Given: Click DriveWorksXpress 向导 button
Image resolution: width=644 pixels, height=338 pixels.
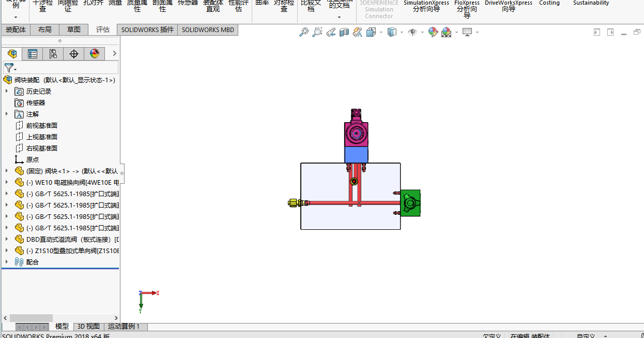Looking at the screenshot, I should 509,6.
